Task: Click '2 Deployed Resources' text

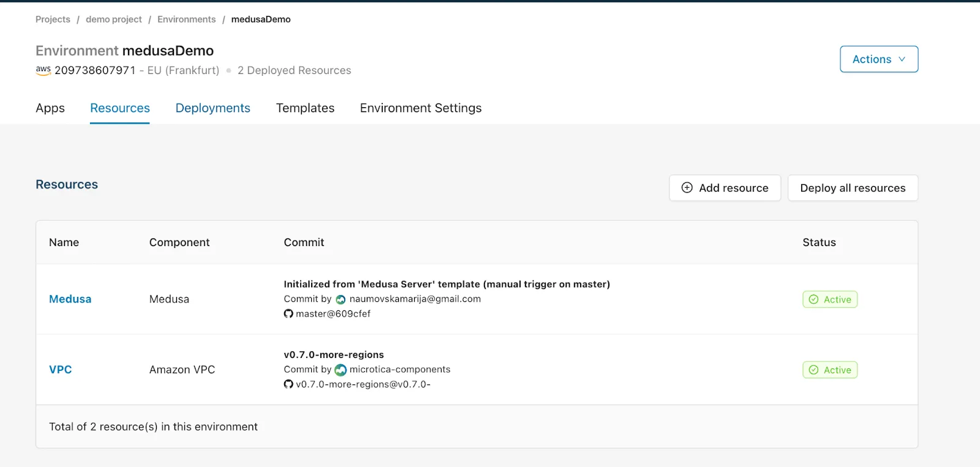Action: [294, 70]
